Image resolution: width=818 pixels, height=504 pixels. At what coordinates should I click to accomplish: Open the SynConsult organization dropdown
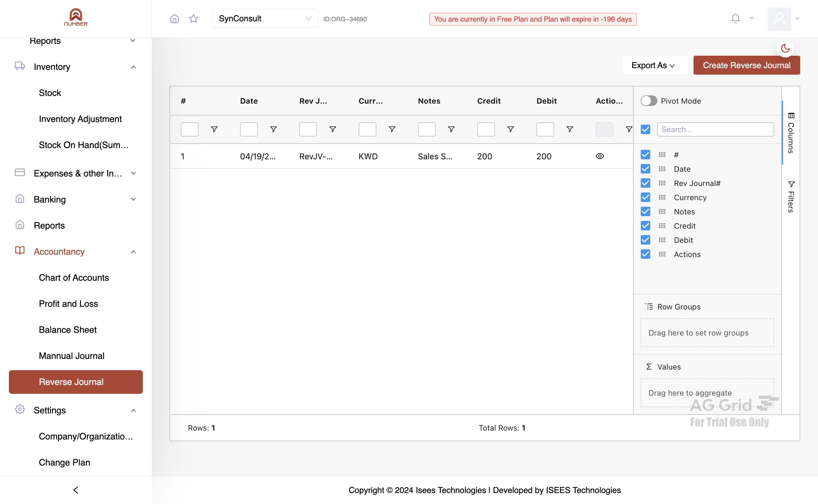point(265,19)
